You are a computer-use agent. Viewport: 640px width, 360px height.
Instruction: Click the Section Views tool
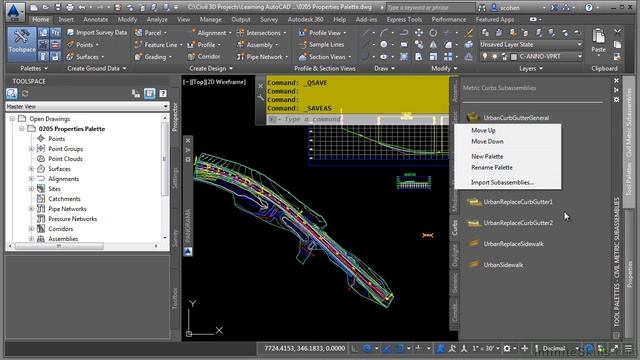(324, 57)
